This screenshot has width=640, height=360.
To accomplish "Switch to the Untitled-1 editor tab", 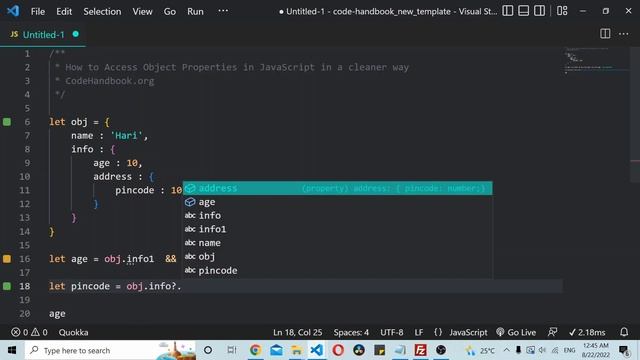I will 43,35.
